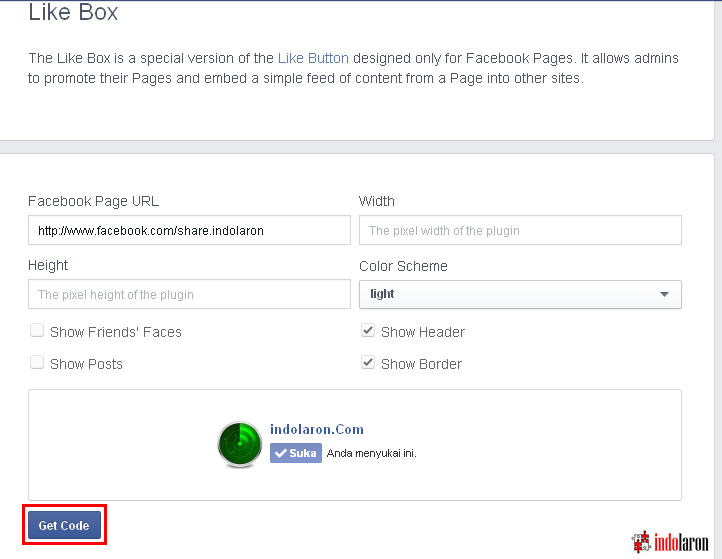Open the Like Button link
The width and height of the screenshot is (722, 559).
(313, 58)
